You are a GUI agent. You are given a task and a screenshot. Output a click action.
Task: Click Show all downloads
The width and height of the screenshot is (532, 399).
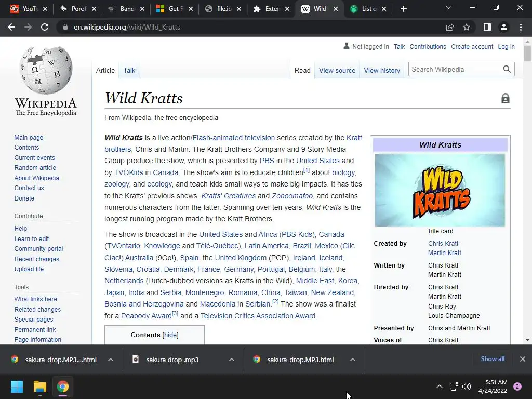pos(493,359)
